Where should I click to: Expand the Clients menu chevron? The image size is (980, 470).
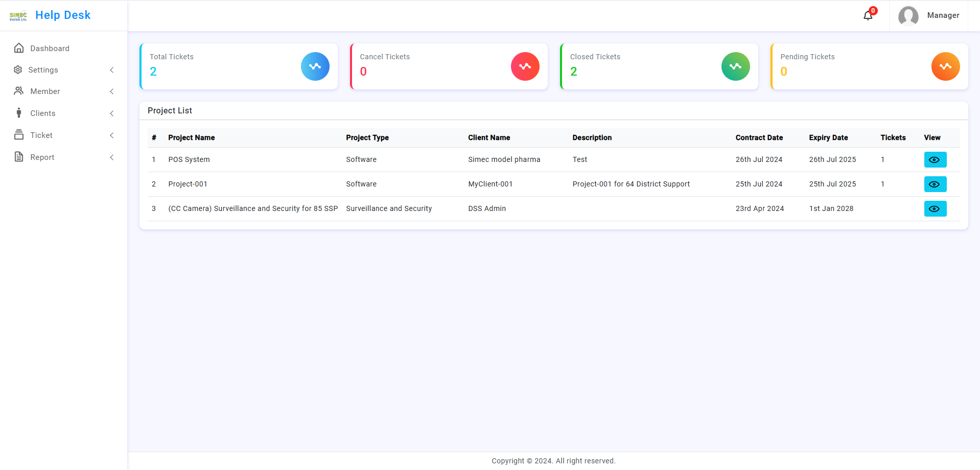point(111,113)
